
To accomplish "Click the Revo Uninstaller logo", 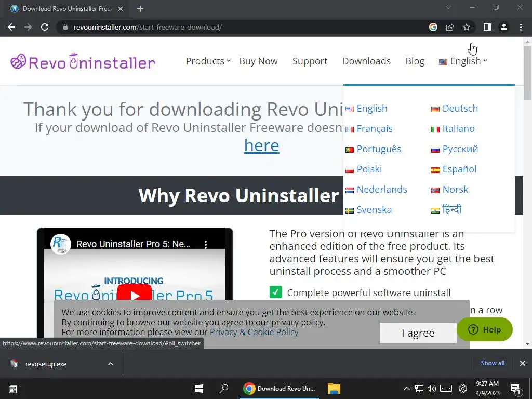I will (x=83, y=62).
